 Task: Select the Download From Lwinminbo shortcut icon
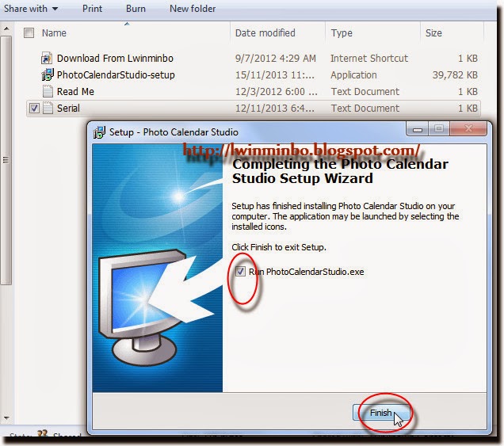47,58
